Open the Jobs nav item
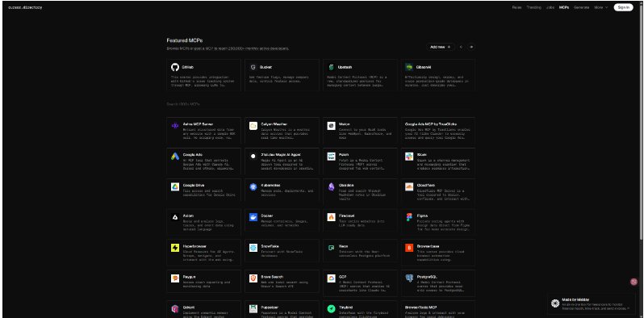644x318 pixels. [x=550, y=7]
